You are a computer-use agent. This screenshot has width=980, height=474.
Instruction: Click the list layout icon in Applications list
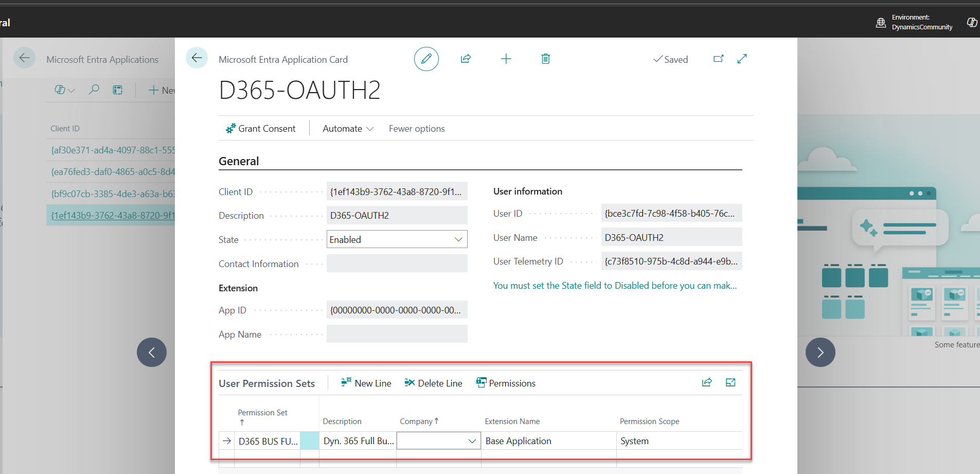(x=118, y=90)
